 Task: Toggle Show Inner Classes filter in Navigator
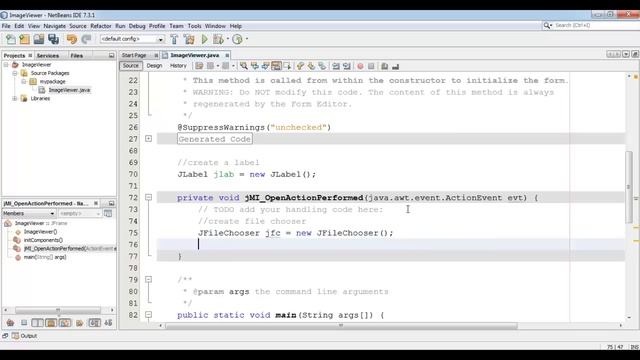click(64, 323)
